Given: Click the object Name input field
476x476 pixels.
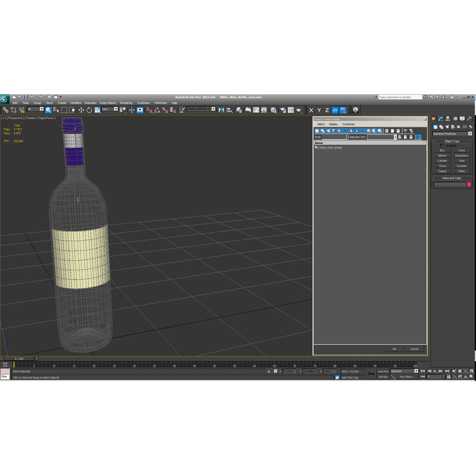Looking at the screenshot, I should tap(450, 184).
